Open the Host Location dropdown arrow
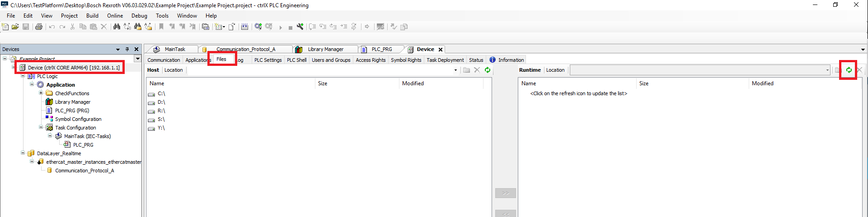 coord(455,70)
